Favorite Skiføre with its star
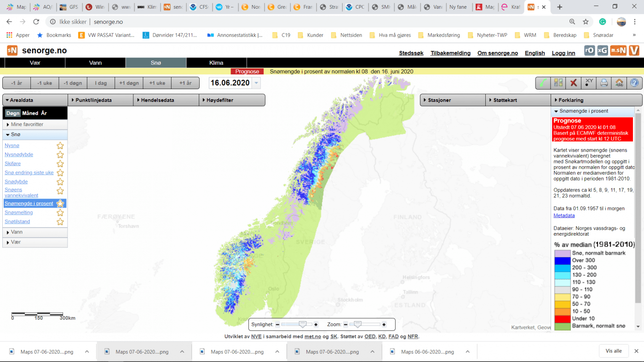Viewport: 644px width, 362px height. [60, 164]
